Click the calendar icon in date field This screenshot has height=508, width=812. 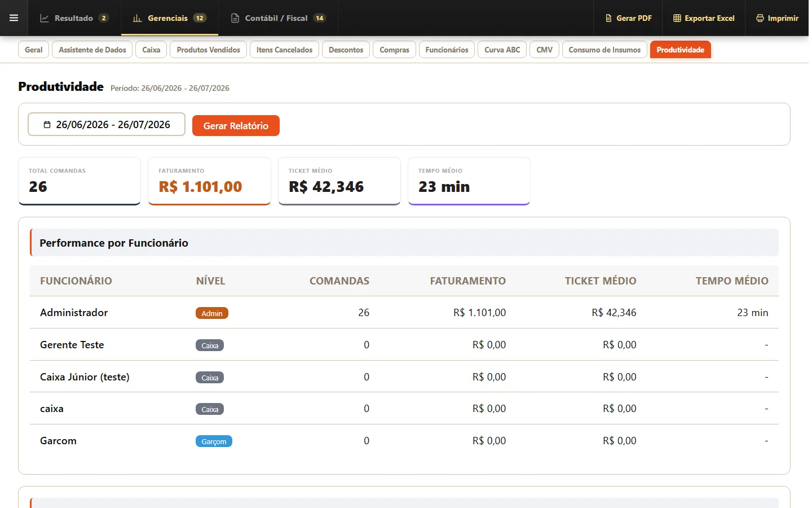click(x=47, y=125)
